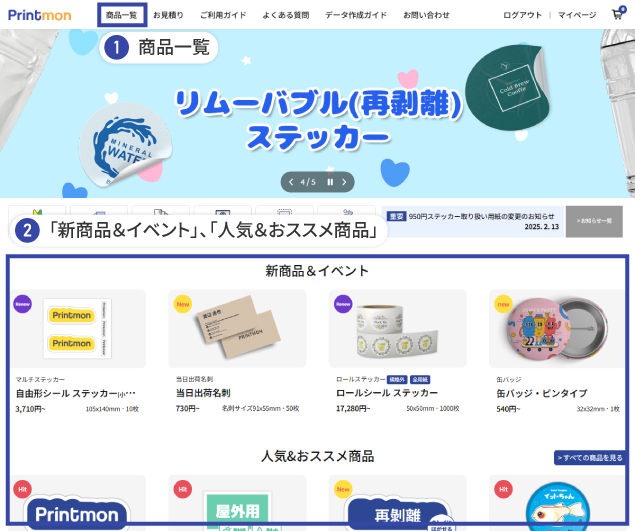Open よくある質問 menu item

tap(286, 15)
